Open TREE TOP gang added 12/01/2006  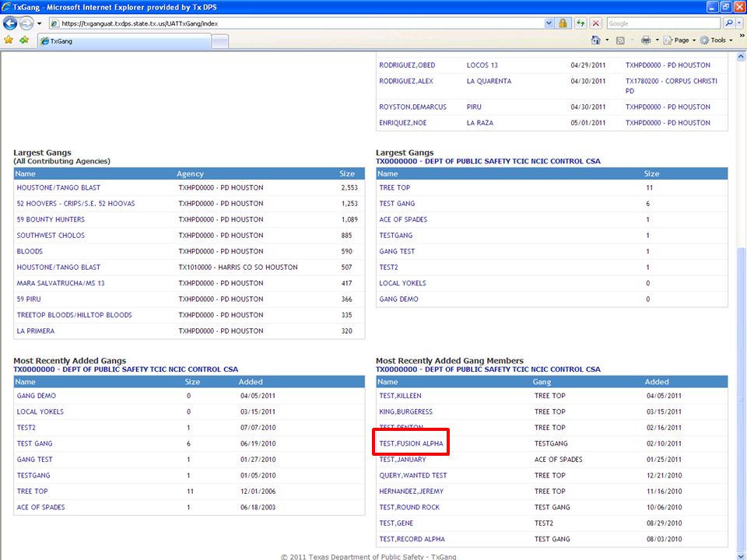tap(33, 491)
